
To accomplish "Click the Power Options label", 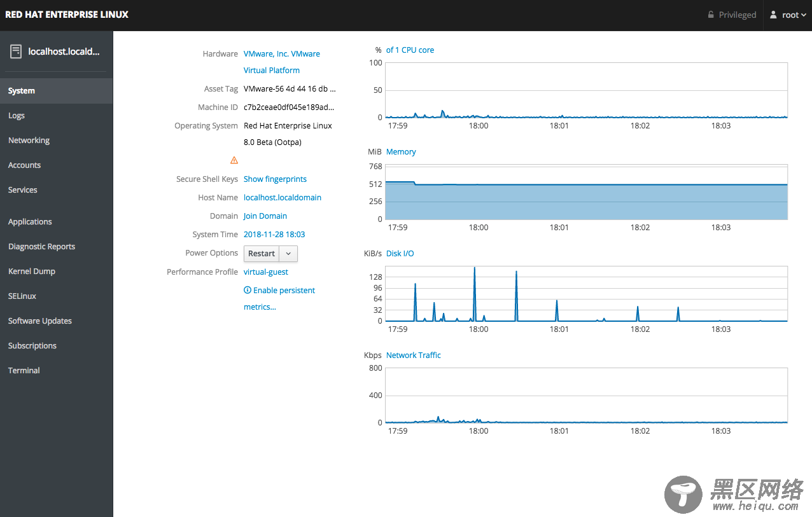I will [212, 253].
